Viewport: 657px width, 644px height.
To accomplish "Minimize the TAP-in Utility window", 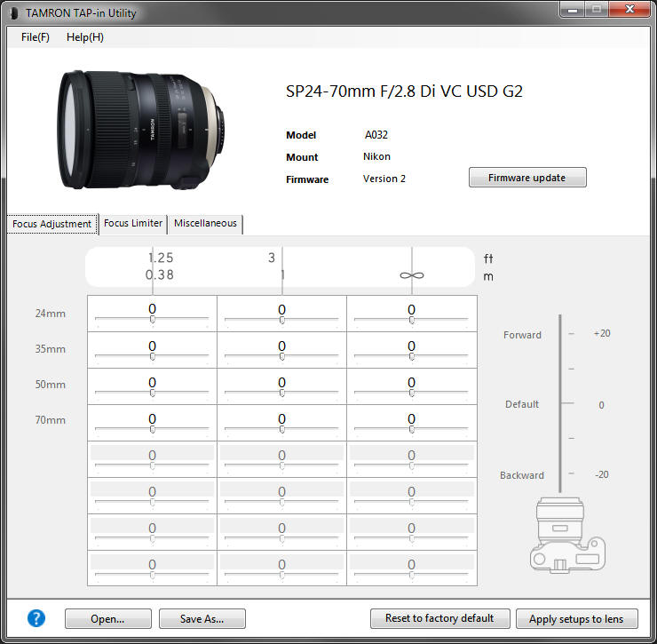I will 573,9.
